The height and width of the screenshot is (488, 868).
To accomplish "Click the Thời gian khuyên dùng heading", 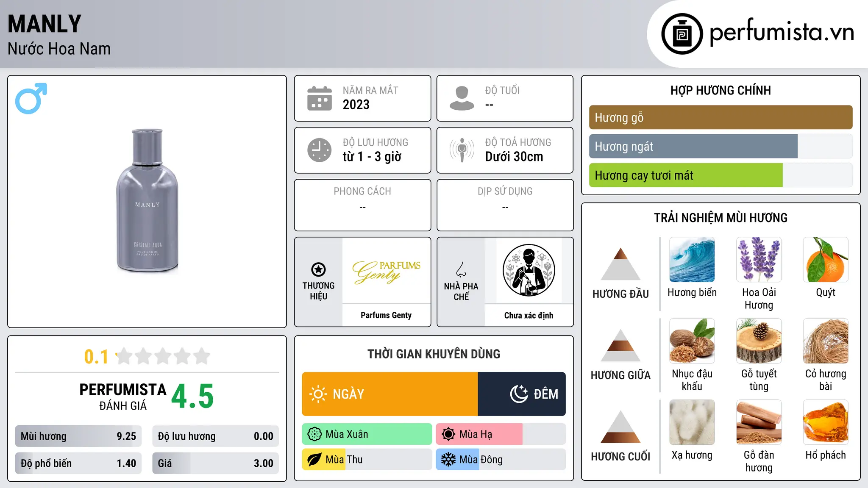I will tap(434, 354).
